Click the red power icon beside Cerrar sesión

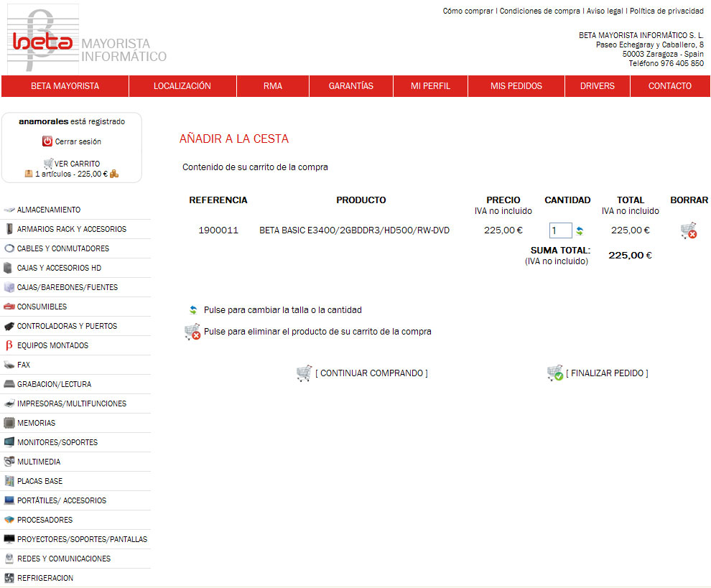pyautogui.click(x=47, y=141)
